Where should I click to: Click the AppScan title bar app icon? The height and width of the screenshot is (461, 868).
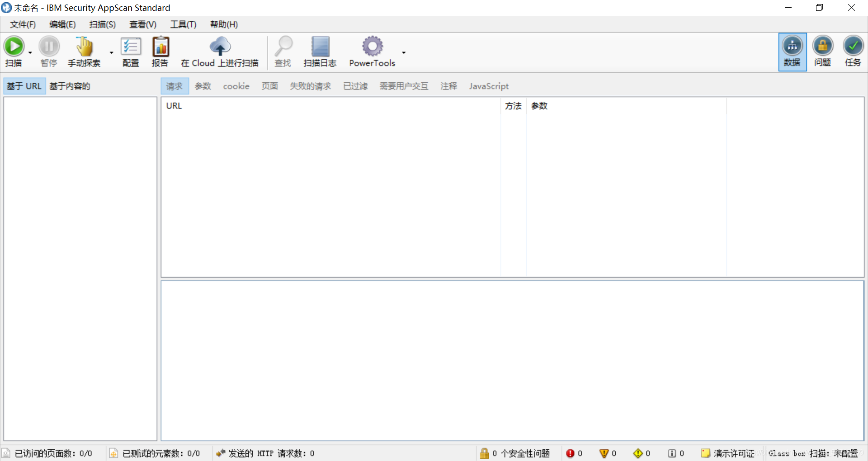pyautogui.click(x=6, y=8)
